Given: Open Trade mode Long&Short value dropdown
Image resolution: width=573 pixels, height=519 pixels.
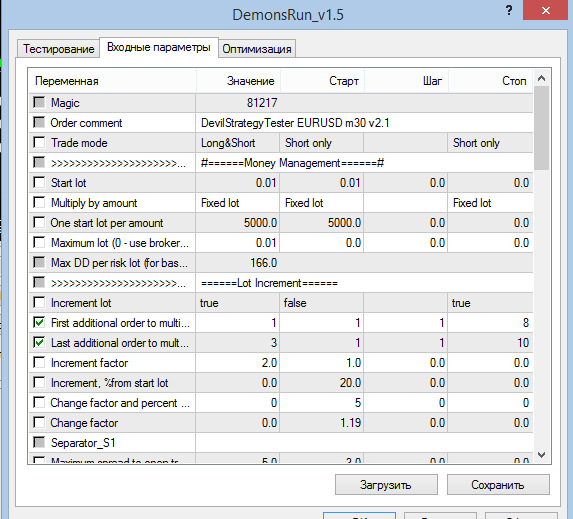Looking at the screenshot, I should click(238, 143).
